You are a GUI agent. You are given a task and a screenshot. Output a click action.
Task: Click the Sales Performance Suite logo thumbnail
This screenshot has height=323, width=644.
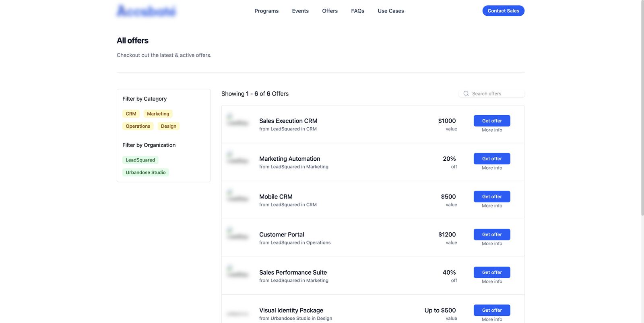238,272
